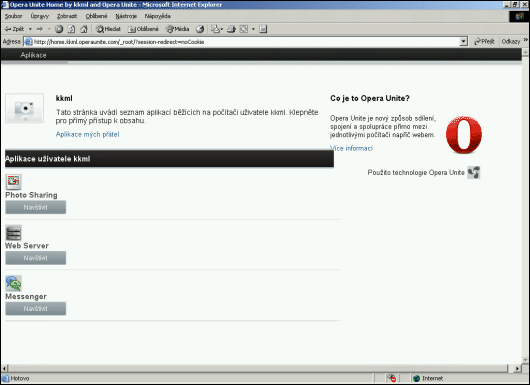530x385 pixels.
Task: Click the Photo Sharing app icon
Action: point(14,182)
